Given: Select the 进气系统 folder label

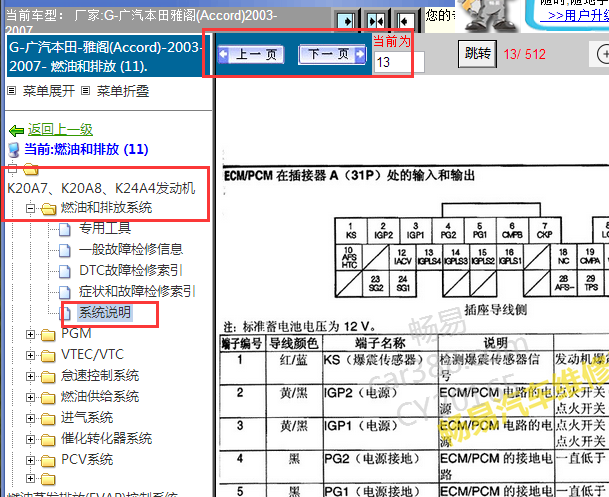Looking at the screenshot, I should [87, 417].
